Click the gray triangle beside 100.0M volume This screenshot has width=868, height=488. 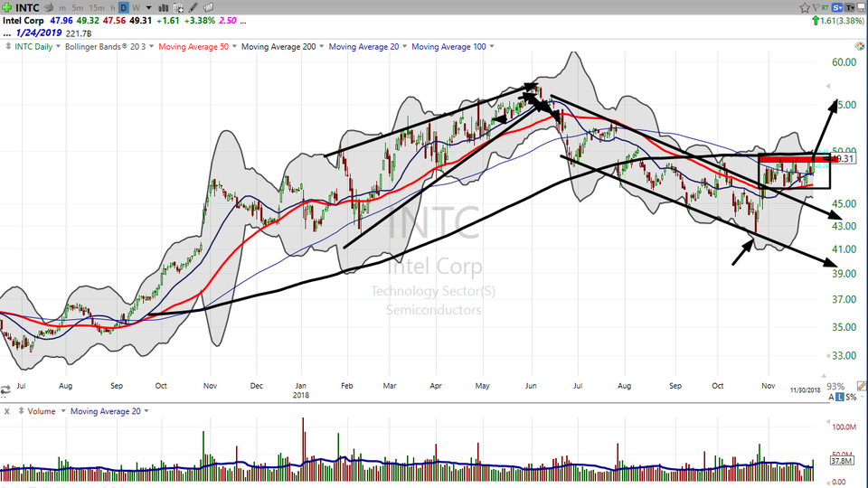pyautogui.click(x=828, y=423)
